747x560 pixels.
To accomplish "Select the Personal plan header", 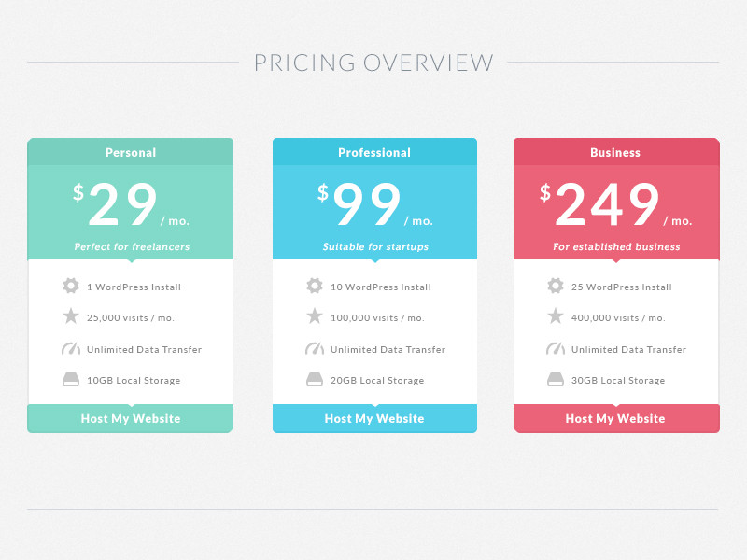I will pyautogui.click(x=131, y=152).
